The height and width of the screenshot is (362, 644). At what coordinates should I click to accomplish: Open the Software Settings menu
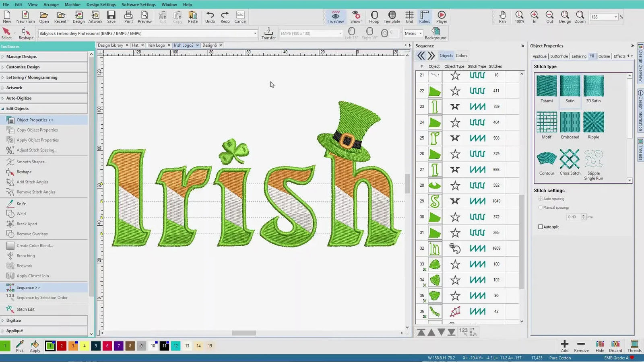pyautogui.click(x=138, y=4)
